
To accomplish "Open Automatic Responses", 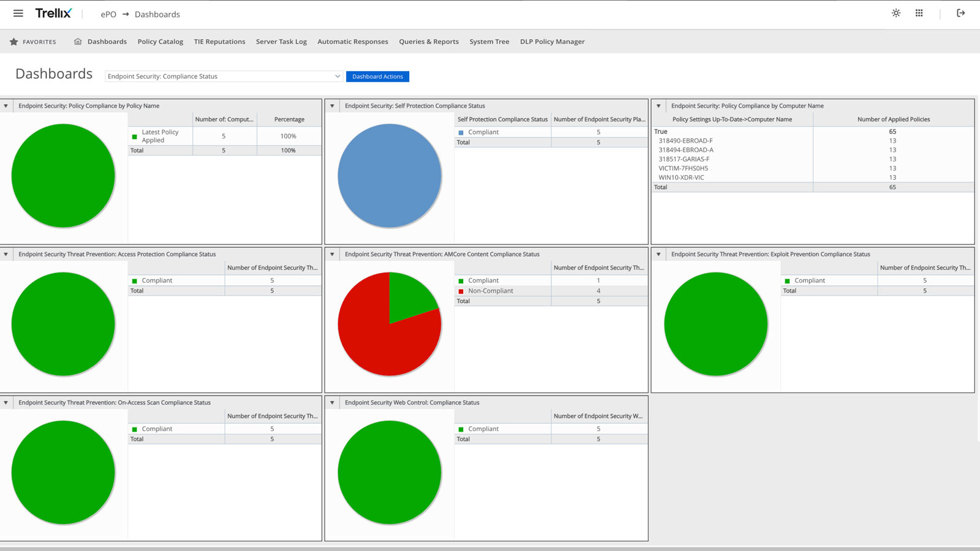I will [x=353, y=42].
